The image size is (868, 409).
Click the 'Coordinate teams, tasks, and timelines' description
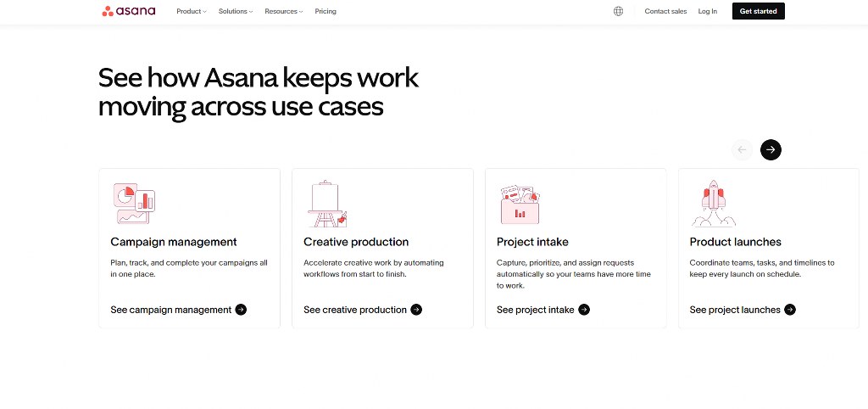[762, 268]
